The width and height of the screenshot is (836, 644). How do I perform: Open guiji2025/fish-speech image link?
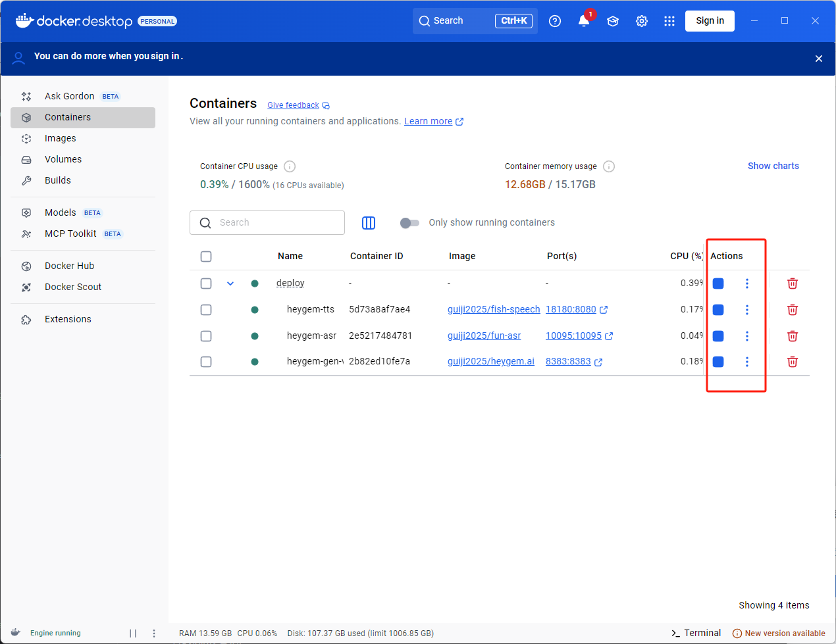pos(494,309)
